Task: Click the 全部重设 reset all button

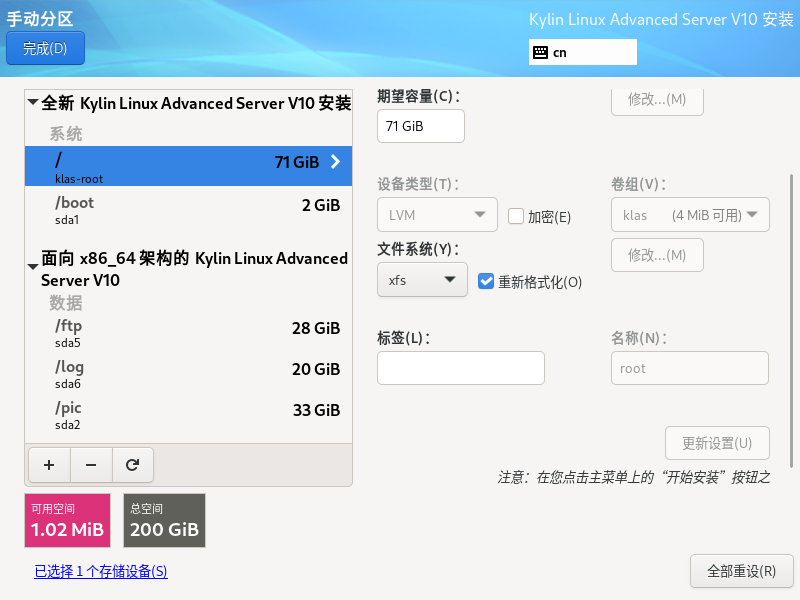Action: pos(741,571)
